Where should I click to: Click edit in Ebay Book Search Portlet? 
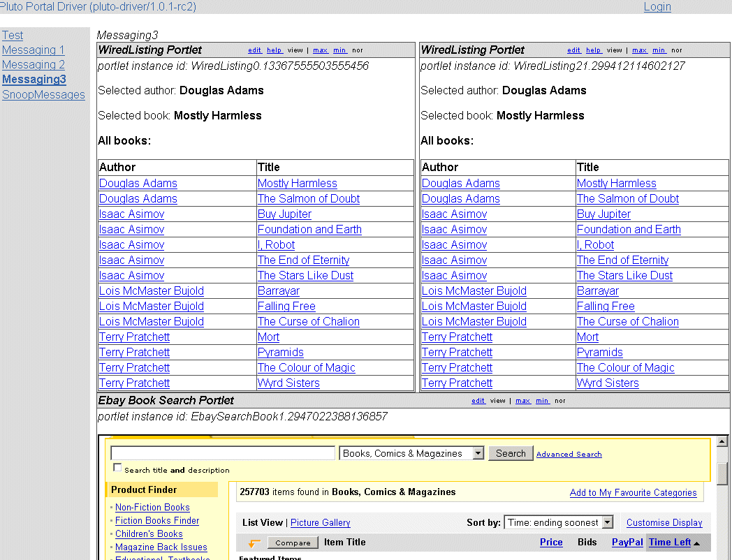tap(478, 400)
